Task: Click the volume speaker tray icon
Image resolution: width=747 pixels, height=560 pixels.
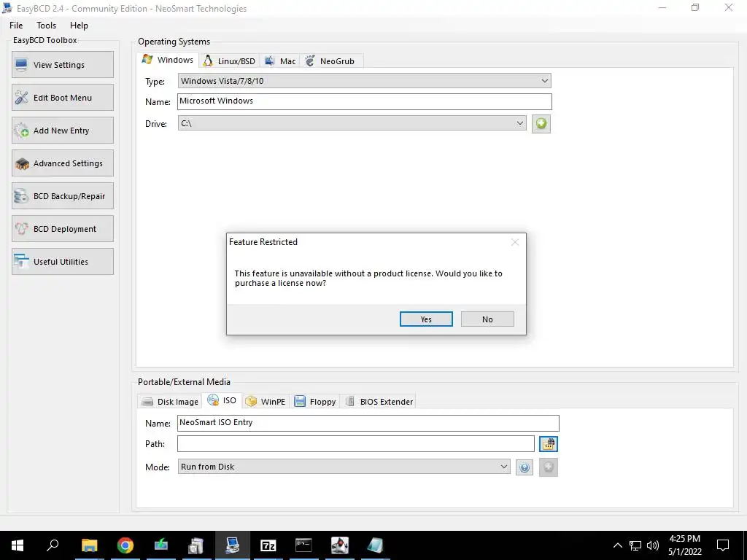Action: coord(653,545)
